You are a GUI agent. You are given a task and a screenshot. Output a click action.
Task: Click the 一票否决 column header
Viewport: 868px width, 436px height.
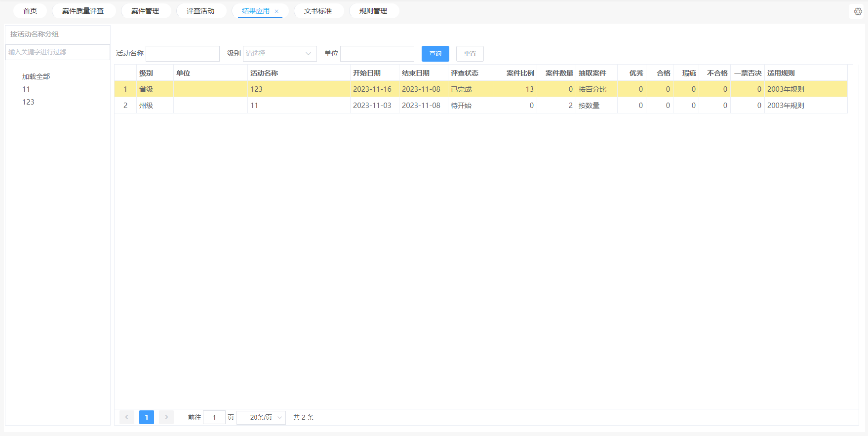click(748, 73)
